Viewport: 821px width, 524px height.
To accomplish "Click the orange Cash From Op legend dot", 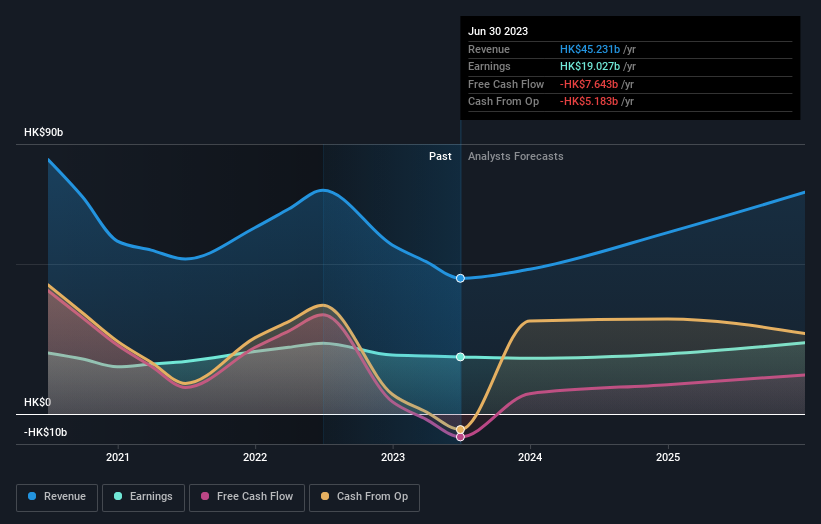I will (325, 496).
